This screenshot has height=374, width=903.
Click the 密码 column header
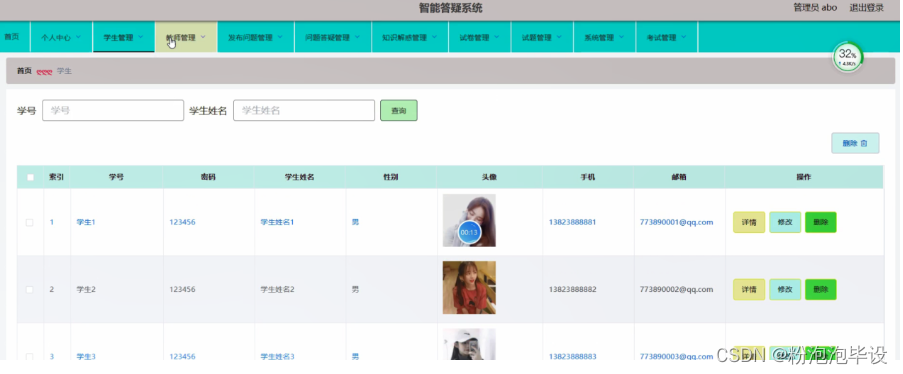[208, 177]
